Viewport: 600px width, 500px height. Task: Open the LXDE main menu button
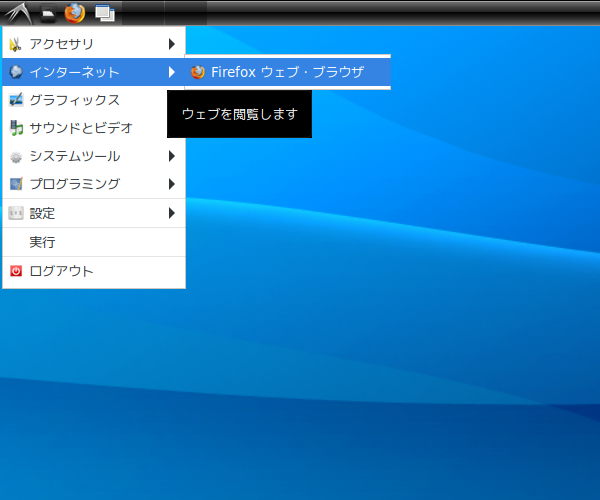(18, 13)
